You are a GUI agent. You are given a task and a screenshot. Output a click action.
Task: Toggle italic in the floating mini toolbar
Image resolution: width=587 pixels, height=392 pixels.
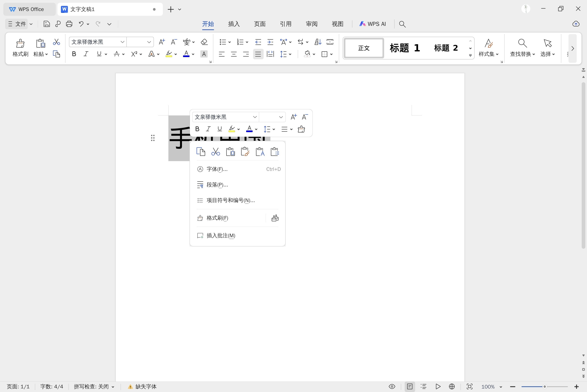pos(208,129)
